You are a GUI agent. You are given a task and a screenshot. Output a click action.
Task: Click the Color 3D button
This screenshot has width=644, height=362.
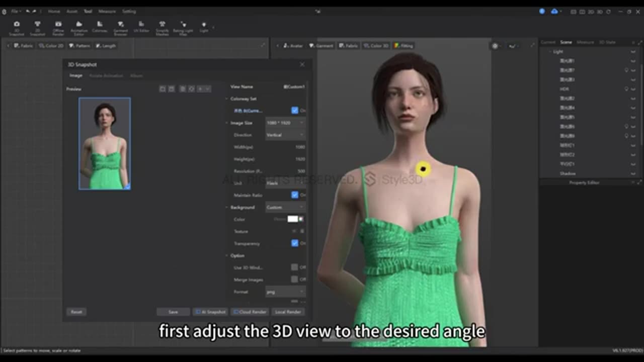(376, 46)
